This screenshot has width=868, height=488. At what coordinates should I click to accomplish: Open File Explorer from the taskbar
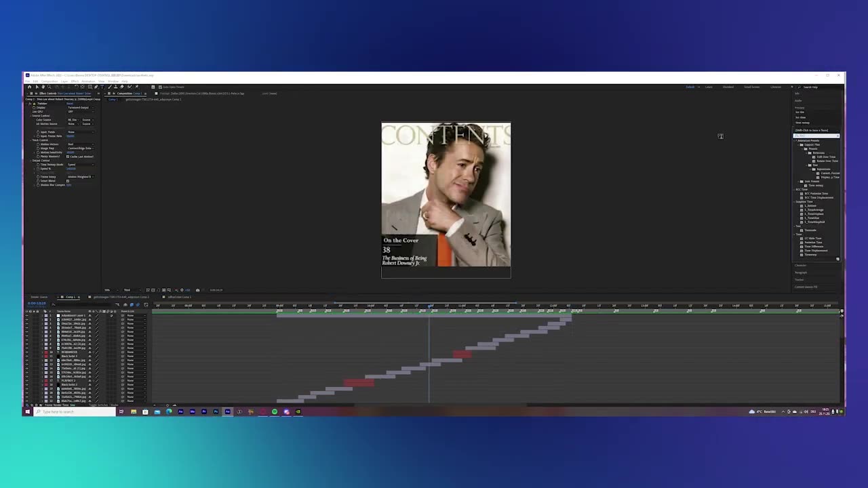(x=134, y=411)
